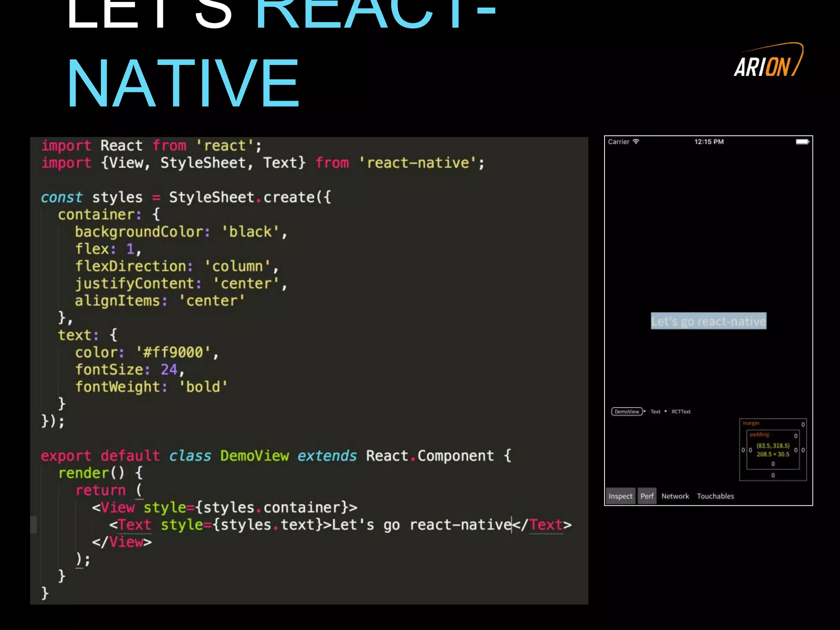Image resolution: width=840 pixels, height=630 pixels.
Task: Click the import React from 'react' line
Action: [151, 146]
